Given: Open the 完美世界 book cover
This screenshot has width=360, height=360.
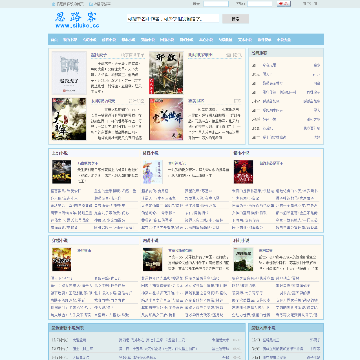Looking at the screenshot, I should (166, 119).
